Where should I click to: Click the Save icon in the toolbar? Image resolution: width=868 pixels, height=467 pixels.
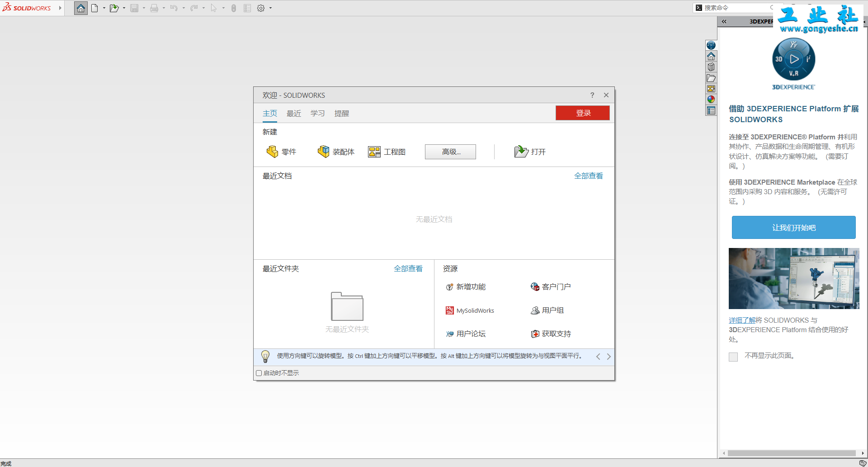point(134,8)
